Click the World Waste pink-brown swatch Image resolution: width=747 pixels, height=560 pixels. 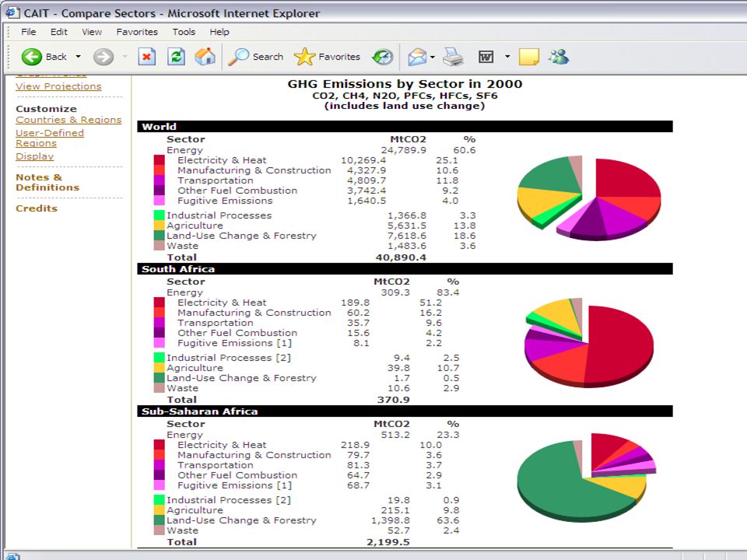[x=159, y=246]
